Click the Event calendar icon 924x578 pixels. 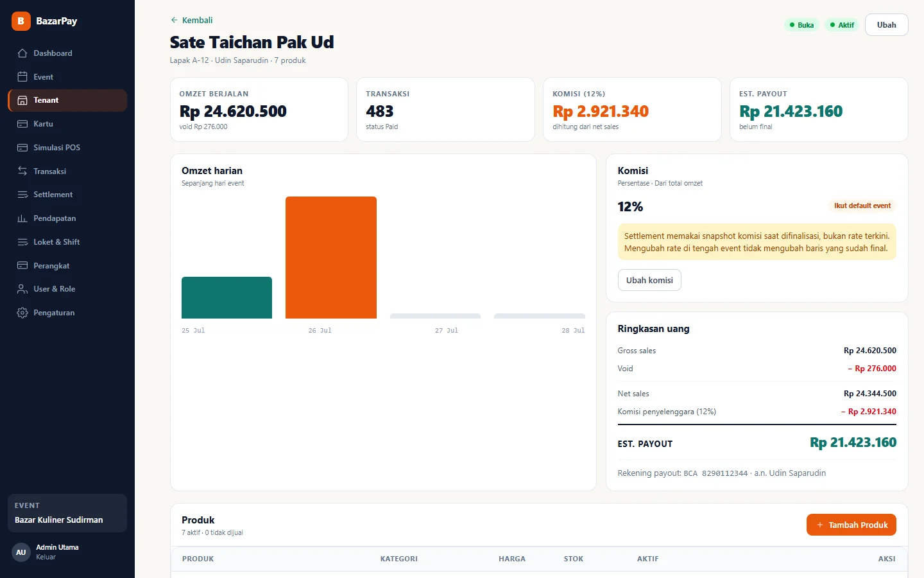[22, 77]
